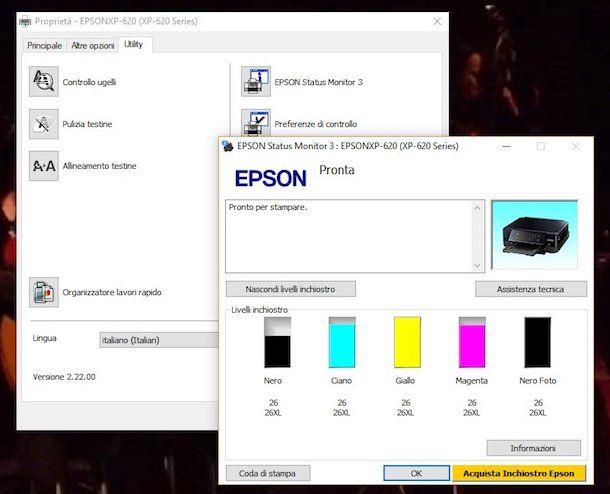
Task: Click the Status Monitor title bar icon
Action: pyautogui.click(x=227, y=146)
